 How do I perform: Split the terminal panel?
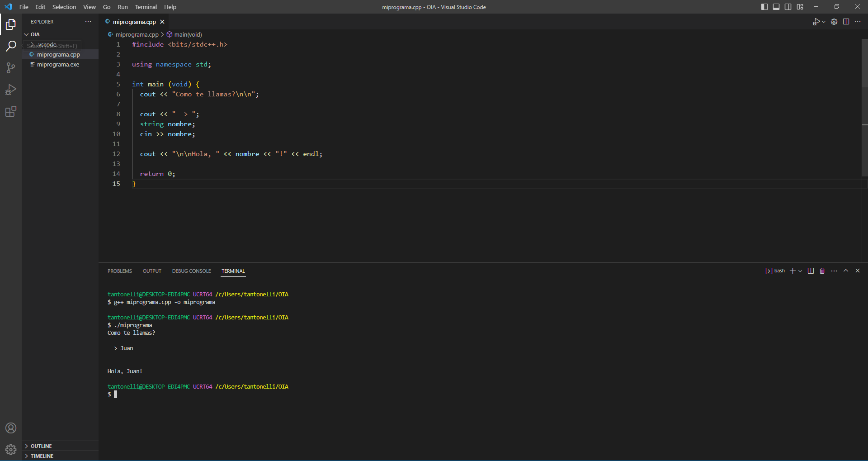coord(811,271)
